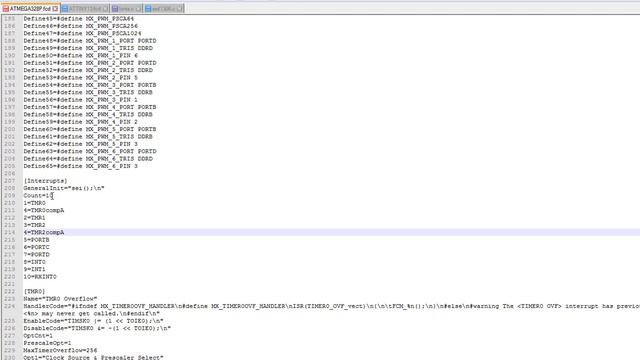Open the ATTINY13.fcd tab next to ATMEGA328P.fcd

(85, 8)
